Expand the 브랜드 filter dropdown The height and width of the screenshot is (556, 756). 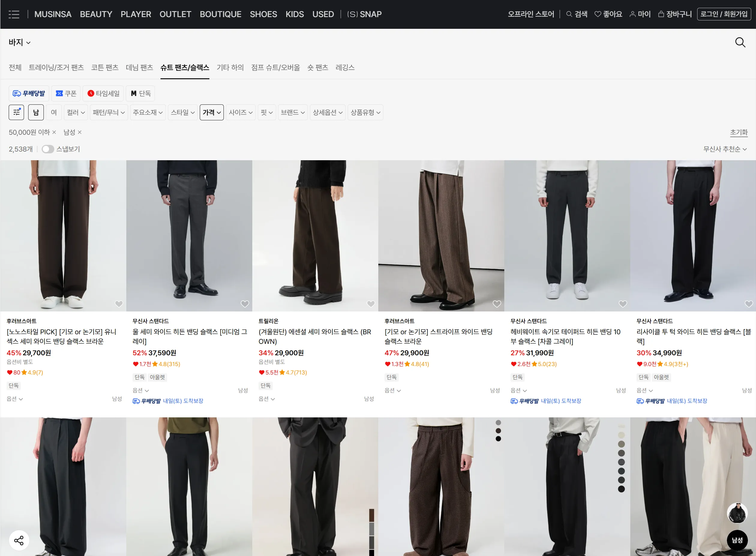(x=292, y=113)
